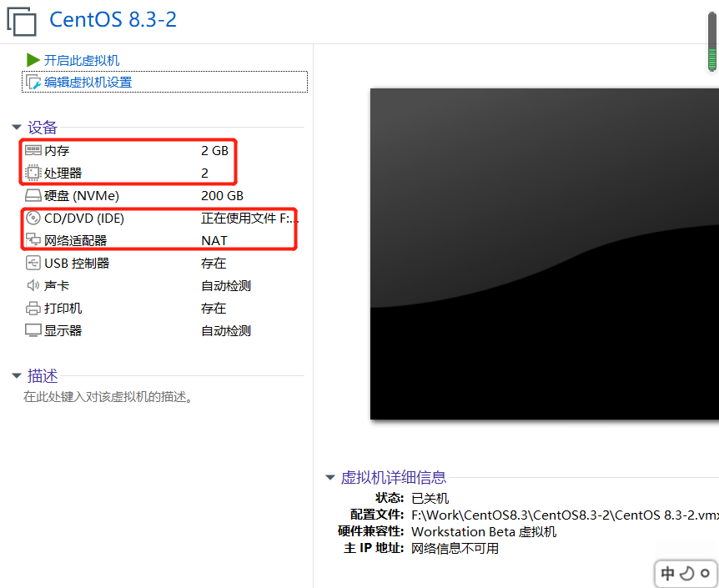Screen dimensions: 719x588
Task: Click 网络信息不可用 IP address text
Action: (455, 548)
